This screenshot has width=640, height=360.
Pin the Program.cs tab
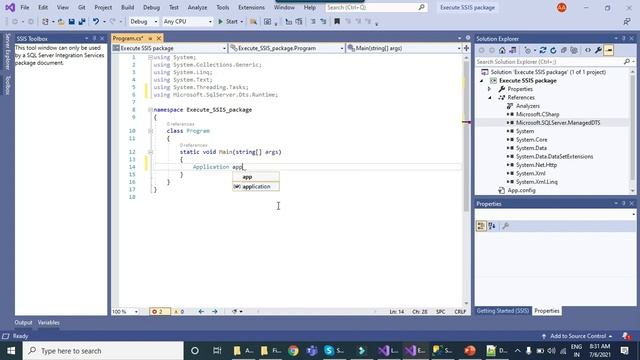[150, 38]
